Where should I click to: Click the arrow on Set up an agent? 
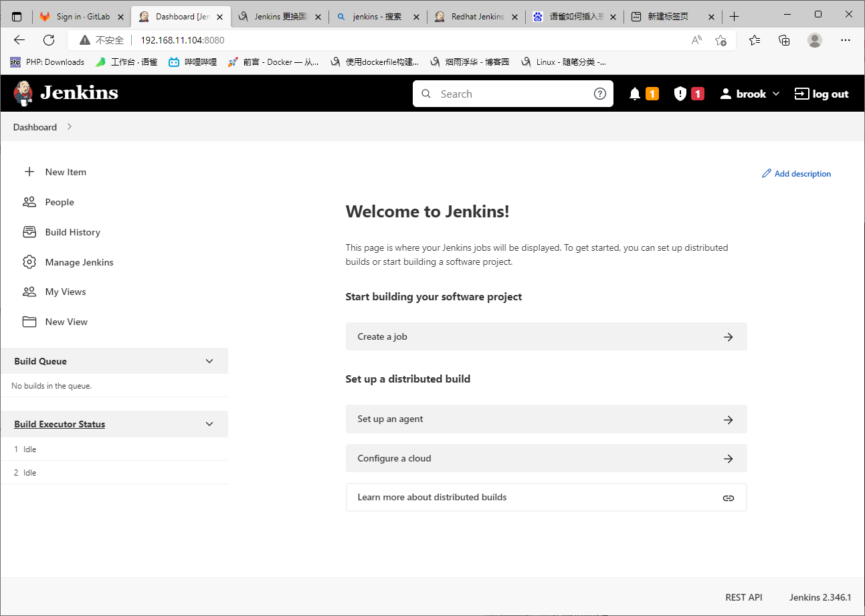tap(729, 419)
